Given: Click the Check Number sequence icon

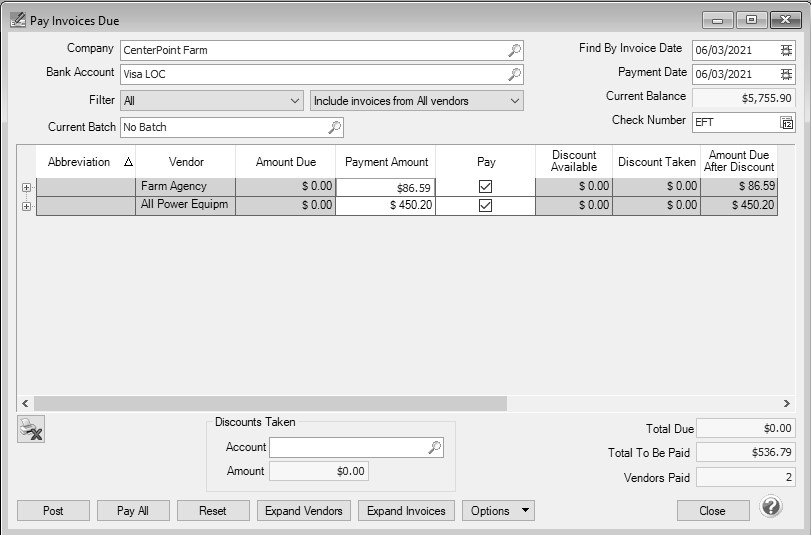Looking at the screenshot, I should click(x=786, y=122).
